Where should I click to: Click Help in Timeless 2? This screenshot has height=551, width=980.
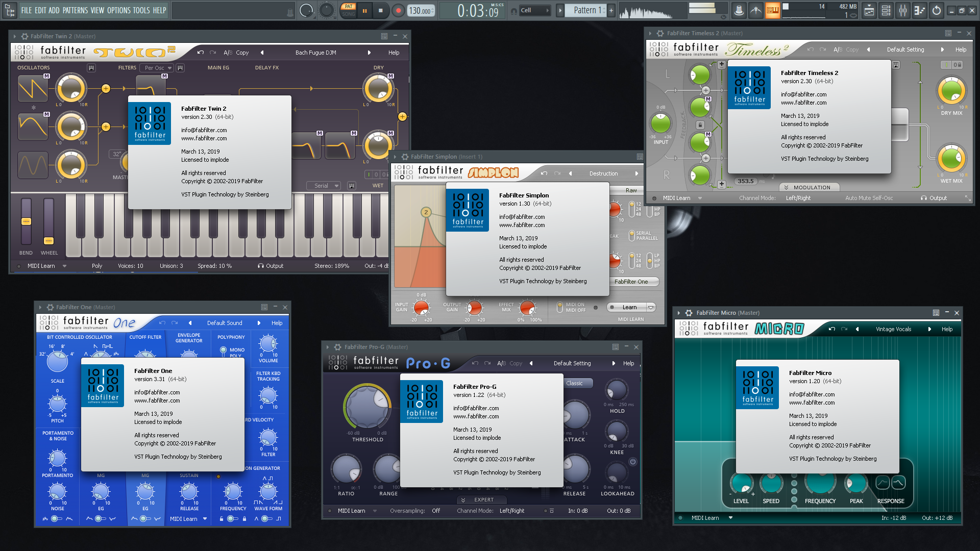961,49
